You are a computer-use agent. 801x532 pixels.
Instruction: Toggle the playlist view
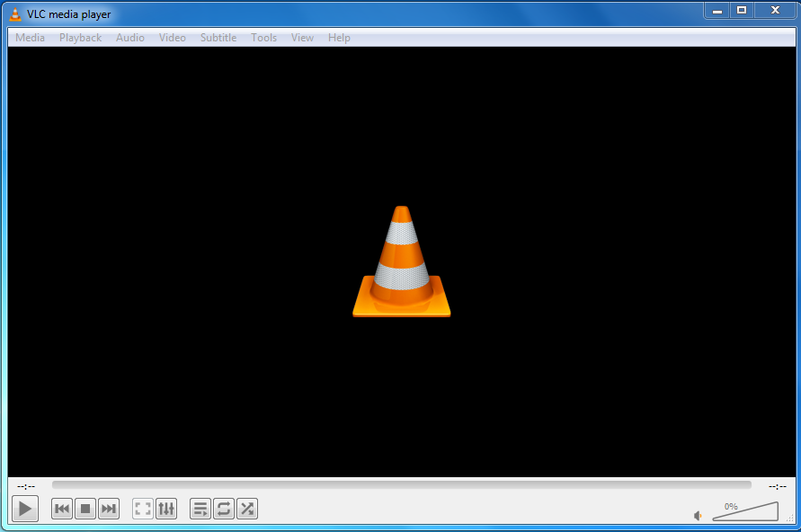pyautogui.click(x=200, y=510)
